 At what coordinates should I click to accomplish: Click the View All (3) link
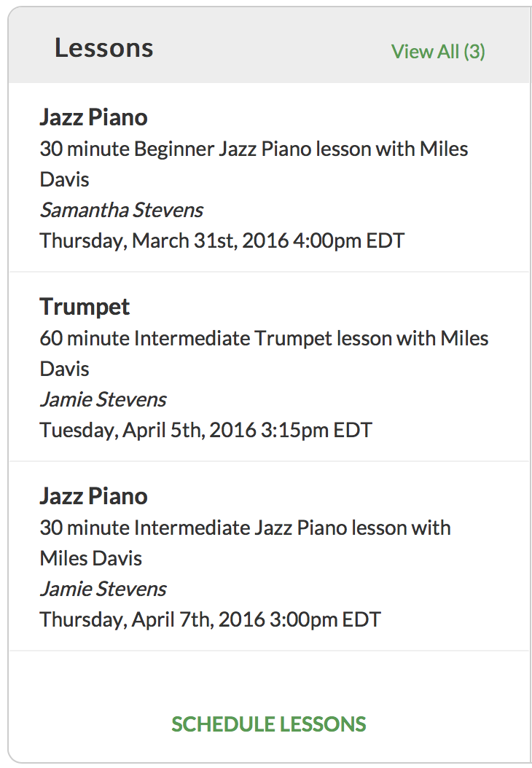pos(438,52)
